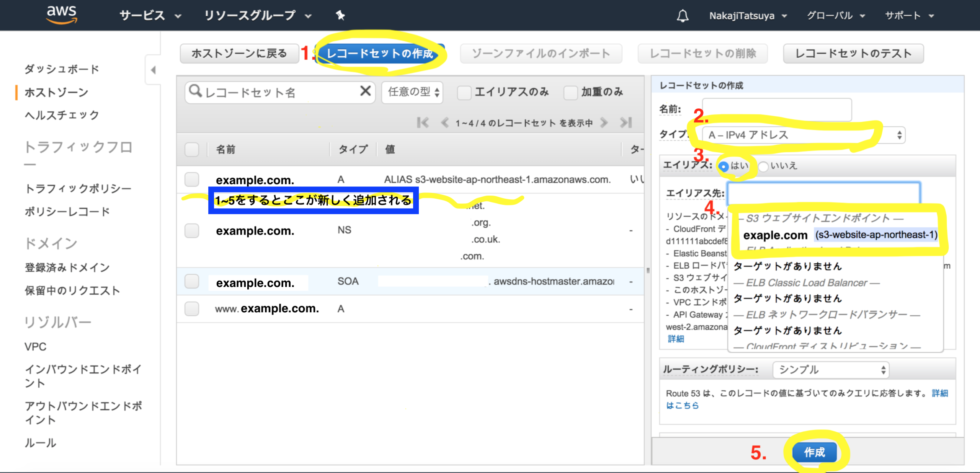The image size is (980, 473).
Task: Enable the 加重のみ checkbox
Action: [570, 92]
